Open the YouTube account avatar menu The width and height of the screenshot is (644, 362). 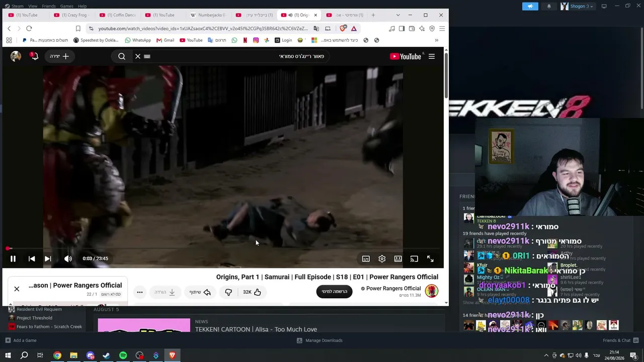pyautogui.click(x=16, y=56)
